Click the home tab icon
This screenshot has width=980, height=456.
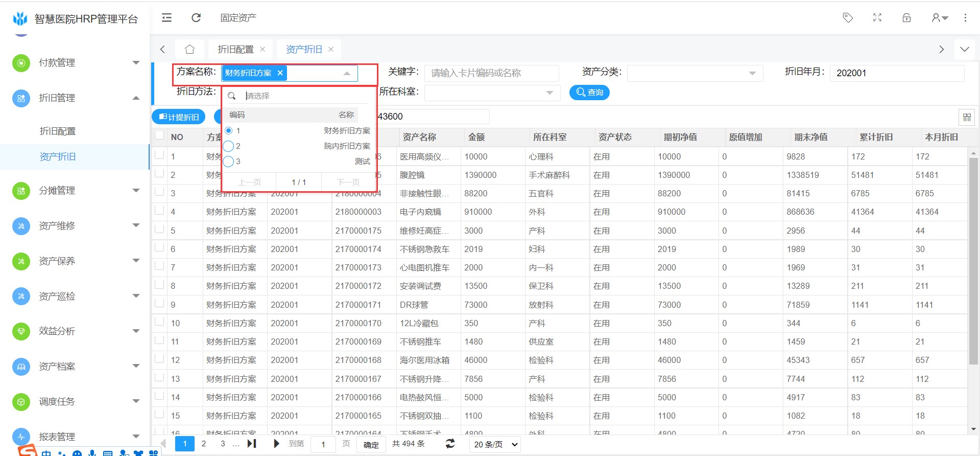(189, 49)
